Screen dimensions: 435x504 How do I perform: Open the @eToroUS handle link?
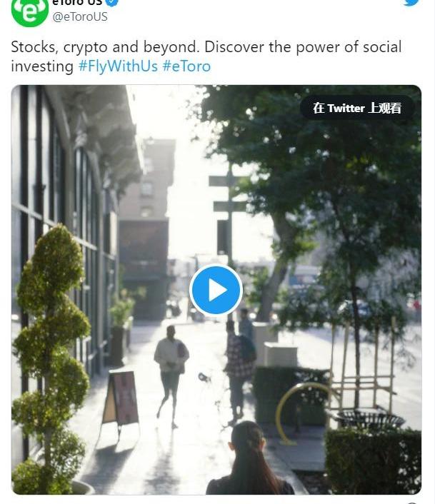(80, 16)
